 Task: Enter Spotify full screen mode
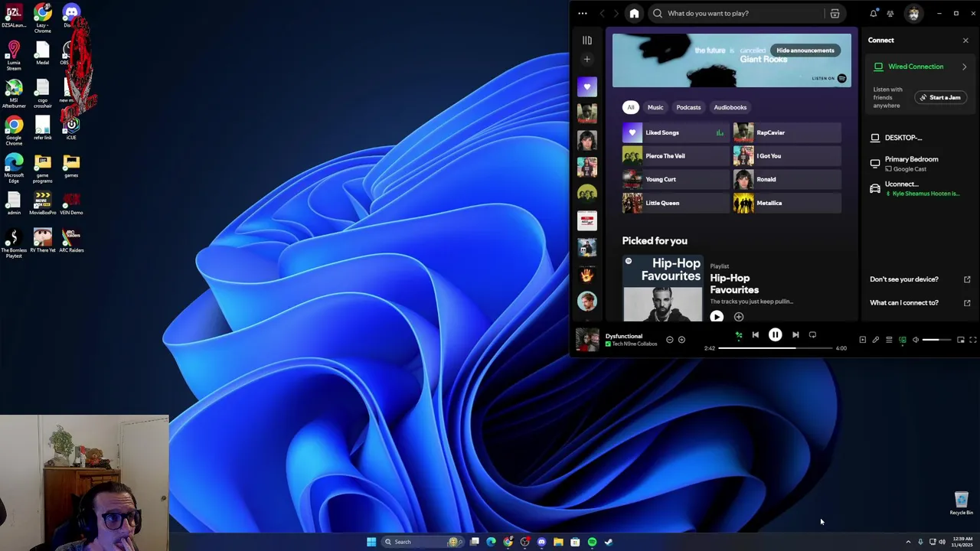(x=973, y=340)
